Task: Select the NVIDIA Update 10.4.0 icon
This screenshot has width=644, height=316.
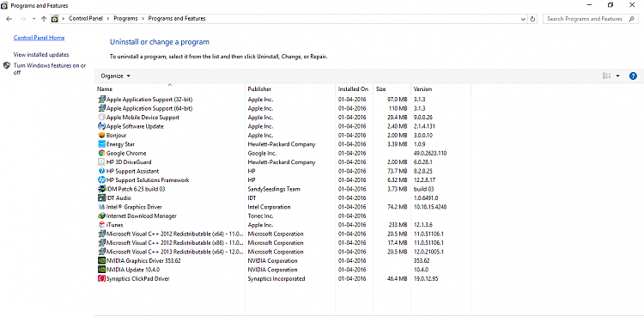Action: coord(102,270)
